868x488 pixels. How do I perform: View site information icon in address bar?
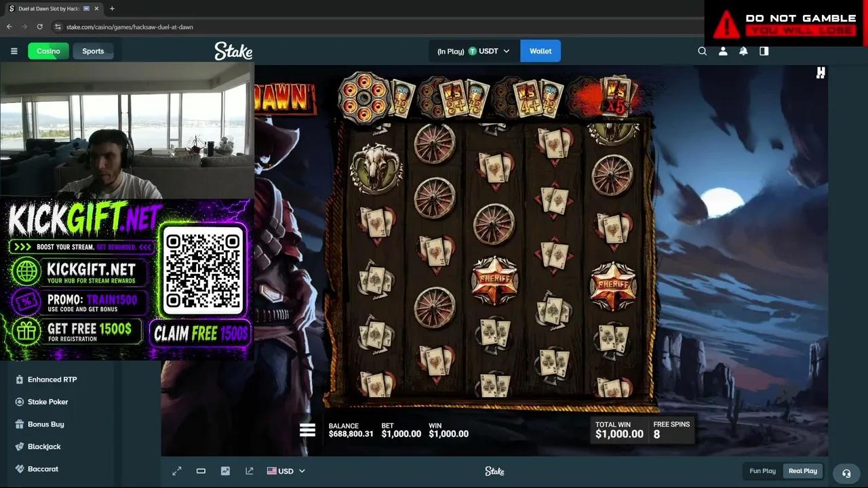pyautogui.click(x=58, y=27)
